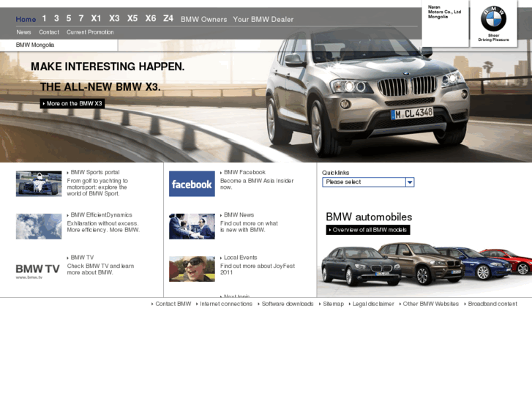Viewport: 532px width, 399px height.
Task: Click More on the BMW X3 button
Action: [72, 103]
